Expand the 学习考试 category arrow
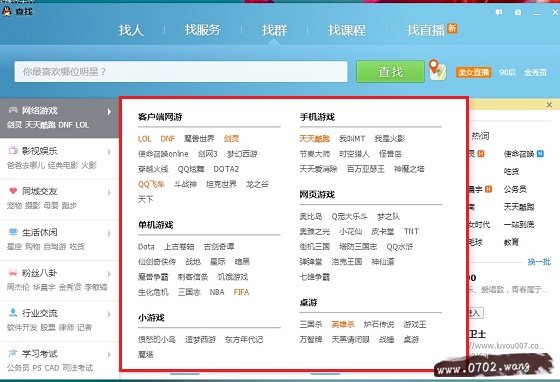Image resolution: width=560 pixels, height=382 pixels. click(109, 355)
